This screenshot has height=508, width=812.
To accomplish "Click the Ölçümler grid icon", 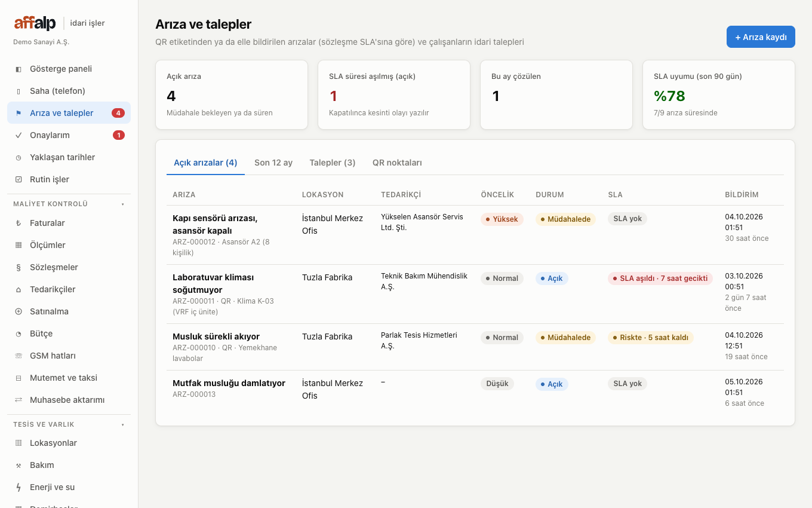I will point(19,245).
